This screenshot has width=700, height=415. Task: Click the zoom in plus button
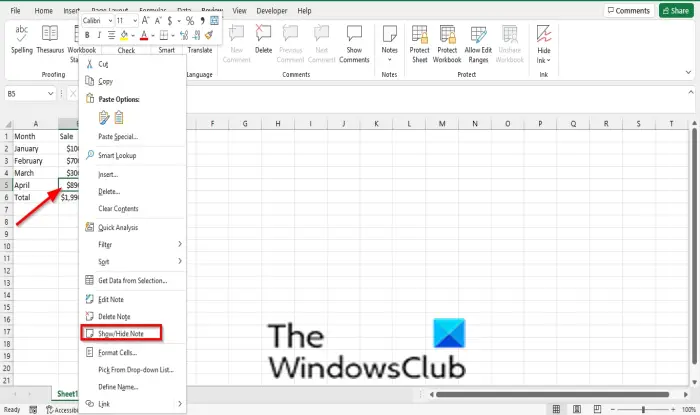673,409
